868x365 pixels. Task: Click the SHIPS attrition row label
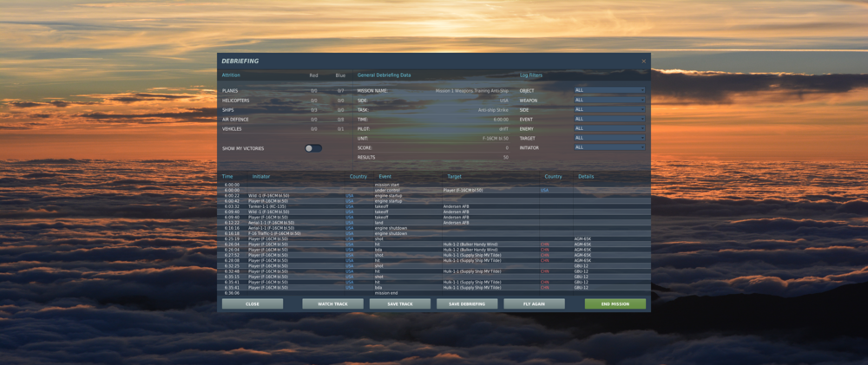(x=227, y=110)
